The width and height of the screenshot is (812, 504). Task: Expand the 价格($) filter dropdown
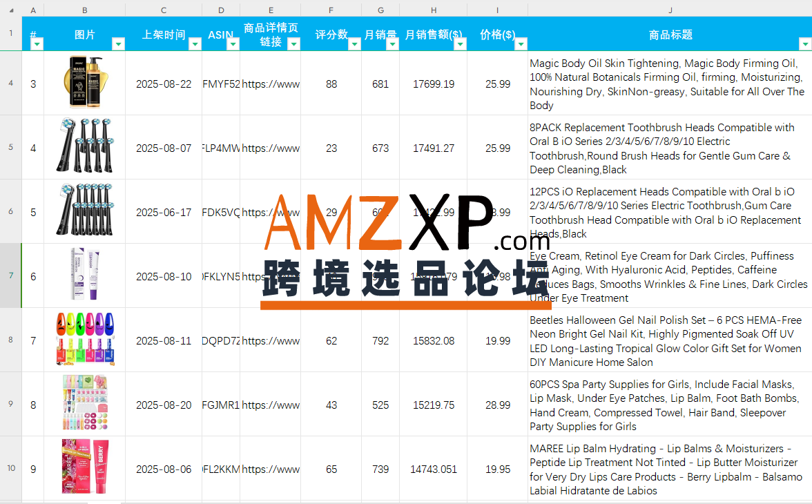pos(520,43)
